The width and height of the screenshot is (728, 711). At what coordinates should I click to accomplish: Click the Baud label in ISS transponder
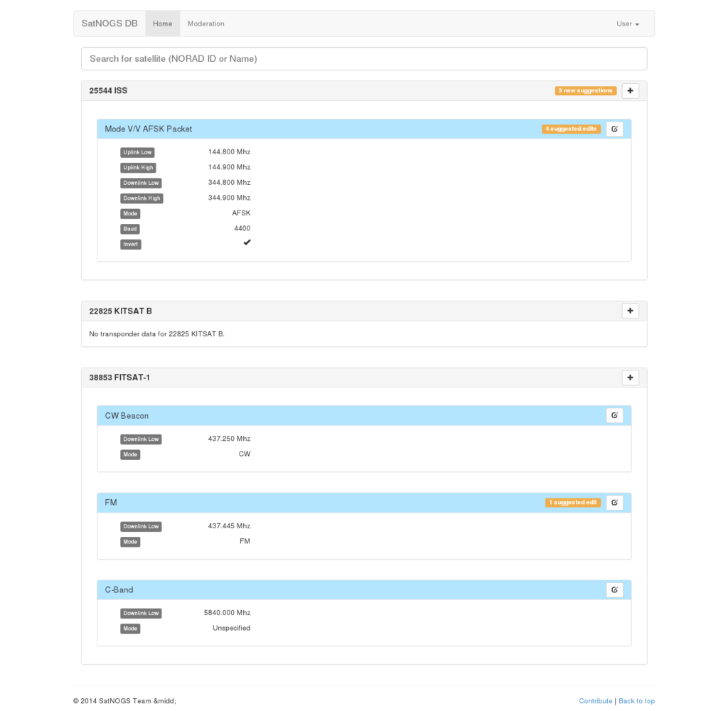(130, 229)
